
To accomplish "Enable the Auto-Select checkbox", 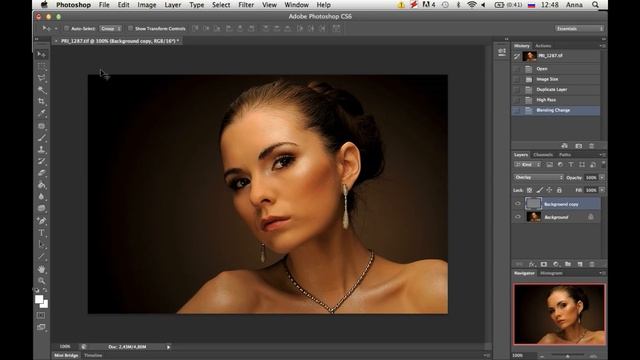I will pyautogui.click(x=66, y=29).
